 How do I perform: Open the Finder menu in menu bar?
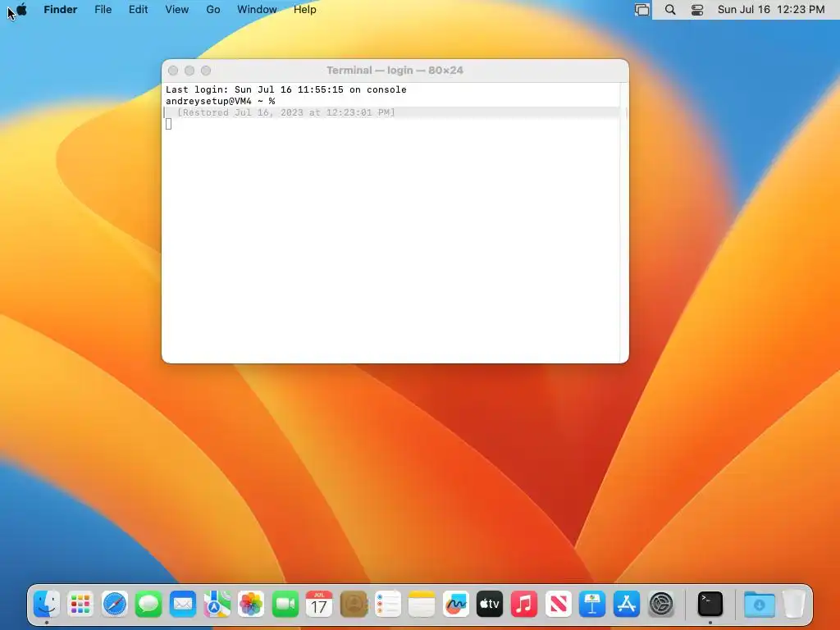[x=60, y=10]
